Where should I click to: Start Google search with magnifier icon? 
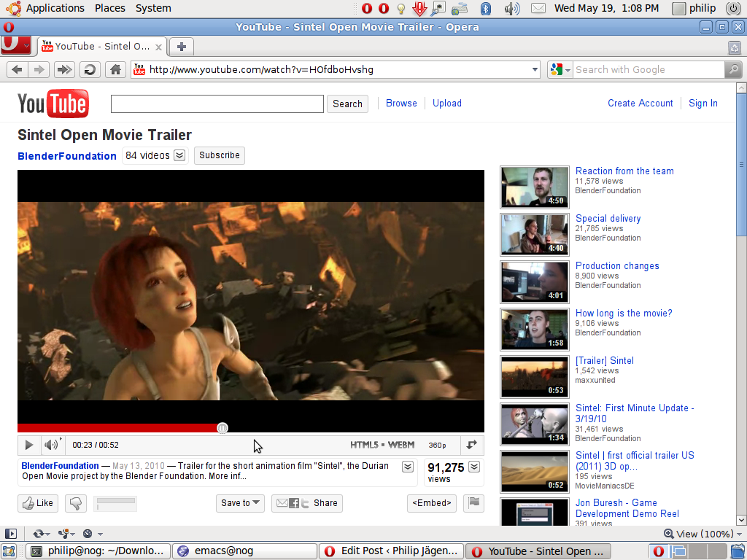(x=733, y=70)
